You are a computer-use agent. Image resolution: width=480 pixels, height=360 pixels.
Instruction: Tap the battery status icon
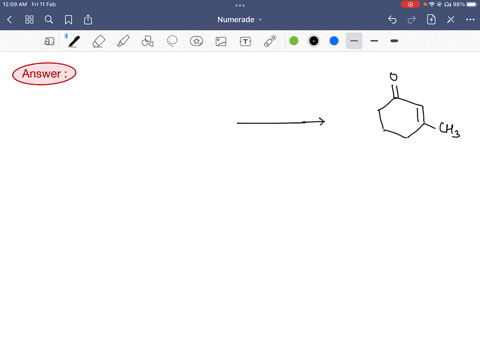click(472, 4)
